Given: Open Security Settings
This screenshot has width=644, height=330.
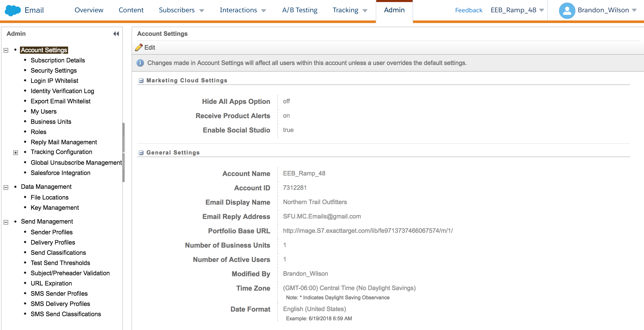Looking at the screenshot, I should point(53,70).
